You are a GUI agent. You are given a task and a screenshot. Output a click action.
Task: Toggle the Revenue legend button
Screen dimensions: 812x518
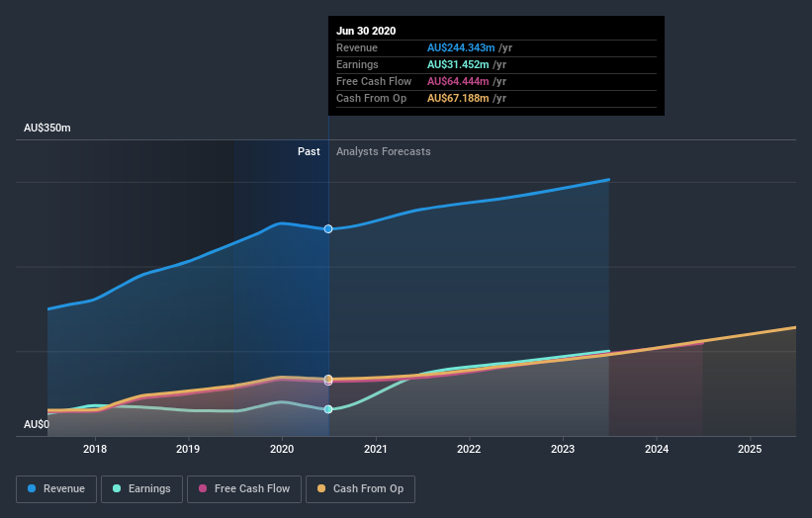tap(56, 489)
